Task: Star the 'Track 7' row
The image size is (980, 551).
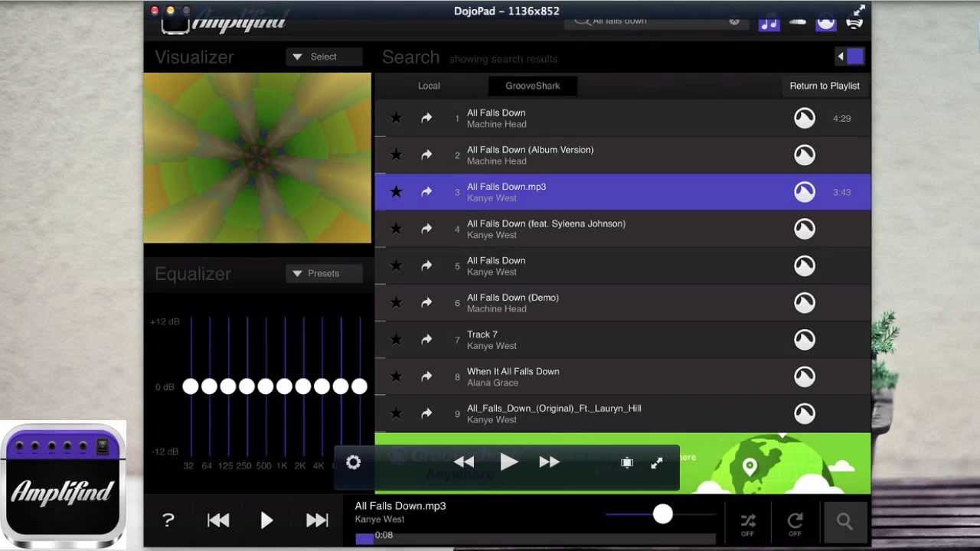Action: [396, 339]
